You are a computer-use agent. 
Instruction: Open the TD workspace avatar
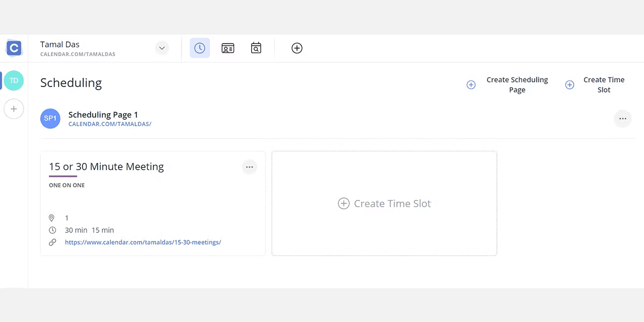[x=14, y=80]
